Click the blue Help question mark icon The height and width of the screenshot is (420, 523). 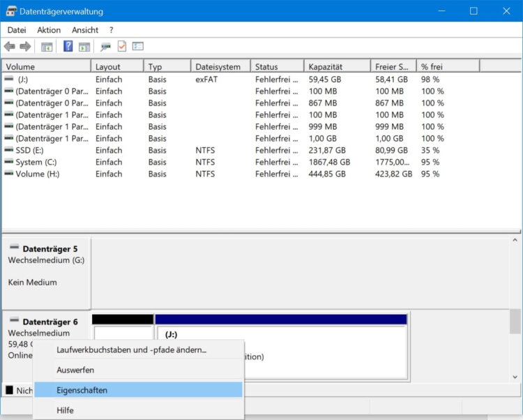[68, 47]
